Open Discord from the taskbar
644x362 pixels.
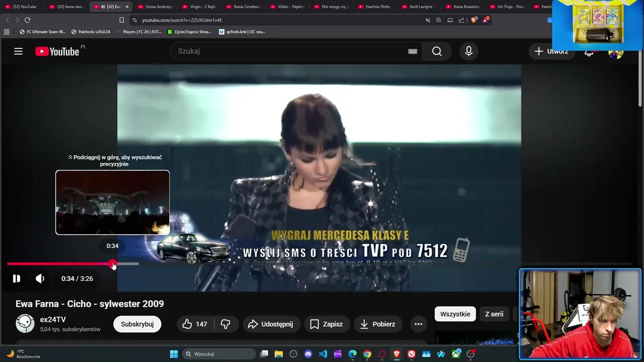click(x=308, y=354)
